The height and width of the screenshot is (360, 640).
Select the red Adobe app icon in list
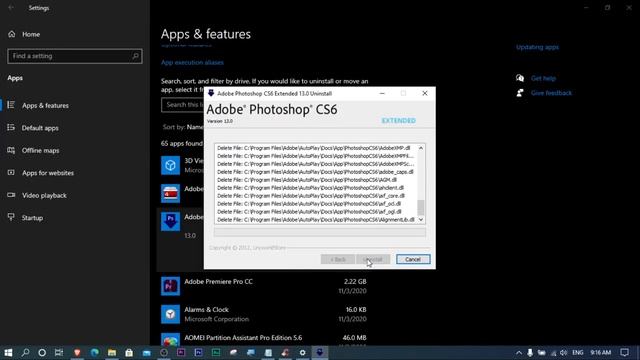(x=170, y=193)
